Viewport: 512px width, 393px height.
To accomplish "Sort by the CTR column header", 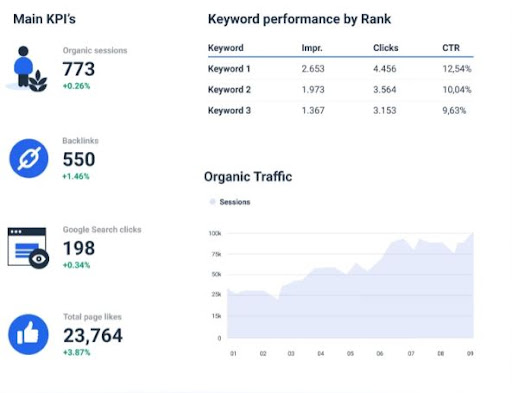I will click(451, 48).
